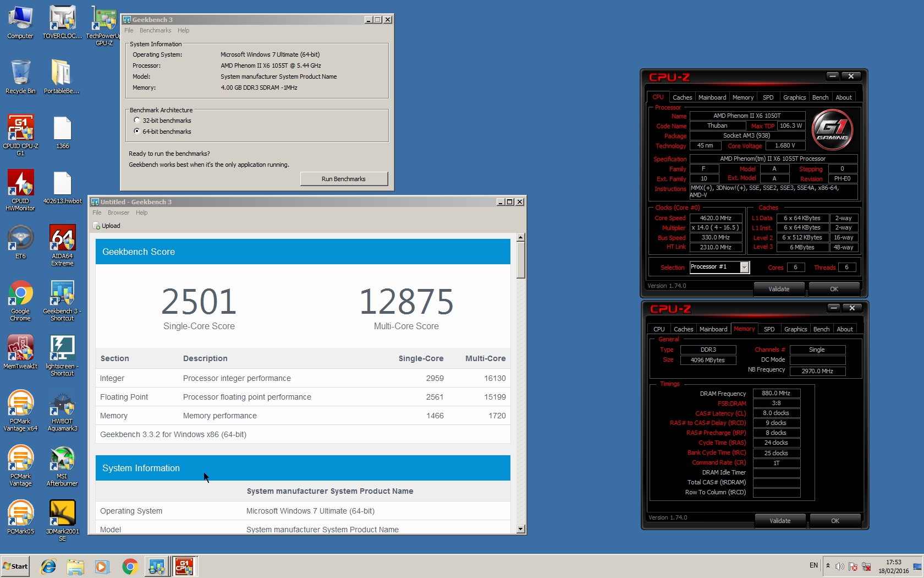Open File menu in Geekbench 3 setup window
The width and height of the screenshot is (924, 578).
pos(129,31)
